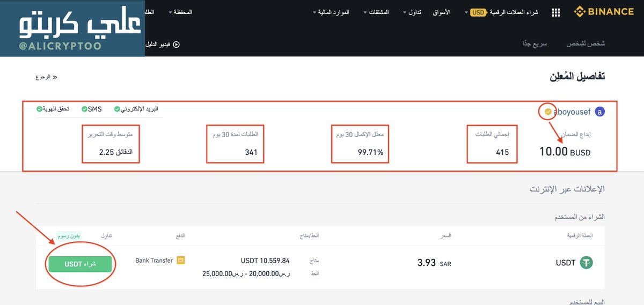The image size is (644, 305).
Task: Click the Binance logo
Action: (604, 12)
